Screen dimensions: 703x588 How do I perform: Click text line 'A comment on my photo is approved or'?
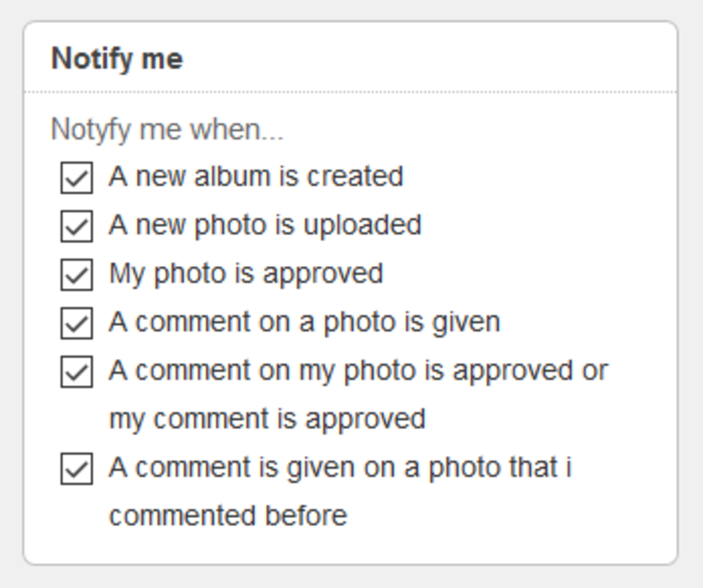pos(358,371)
